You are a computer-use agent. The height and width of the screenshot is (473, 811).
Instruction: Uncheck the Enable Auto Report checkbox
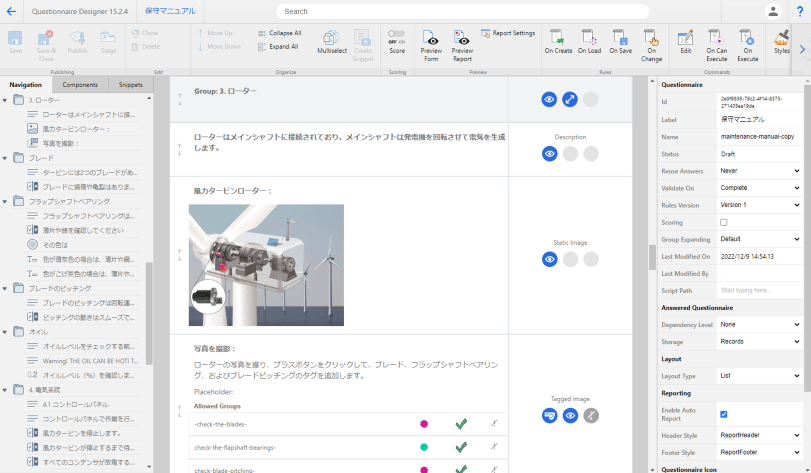tap(724, 414)
